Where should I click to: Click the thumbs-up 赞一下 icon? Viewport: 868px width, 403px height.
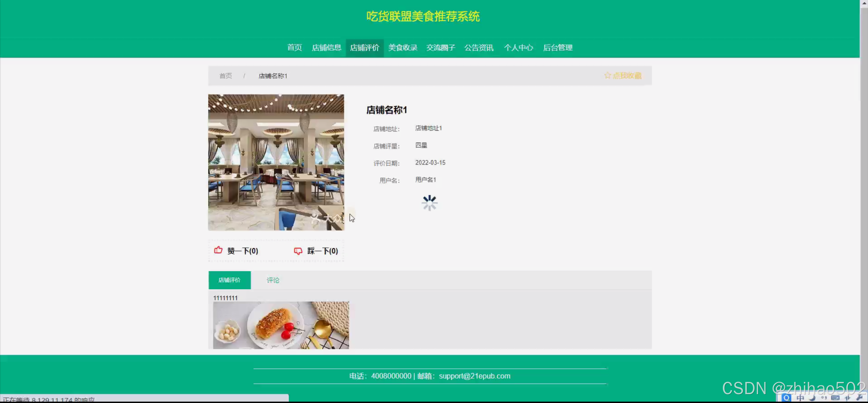coord(218,250)
